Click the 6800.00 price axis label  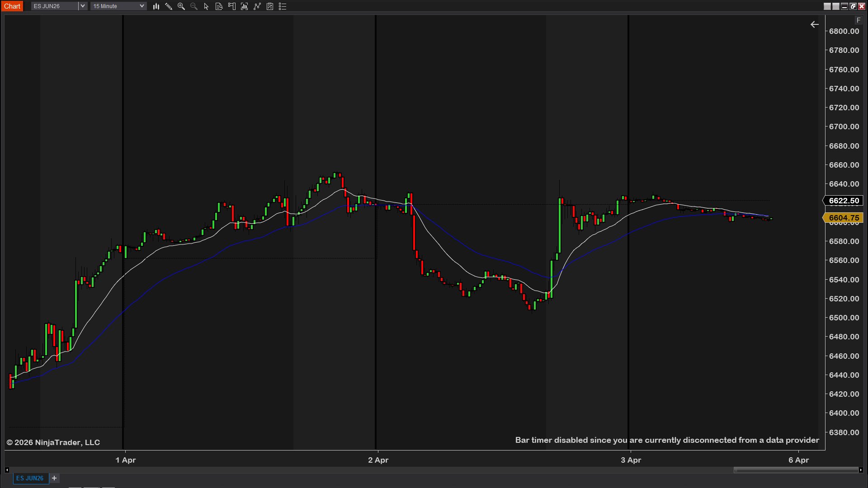point(844,31)
